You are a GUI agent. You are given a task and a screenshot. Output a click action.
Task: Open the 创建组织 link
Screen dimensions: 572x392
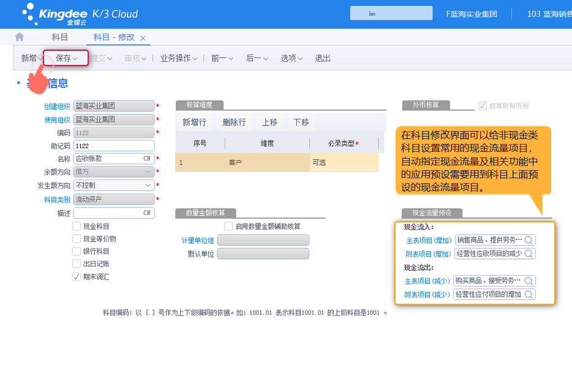[57, 106]
